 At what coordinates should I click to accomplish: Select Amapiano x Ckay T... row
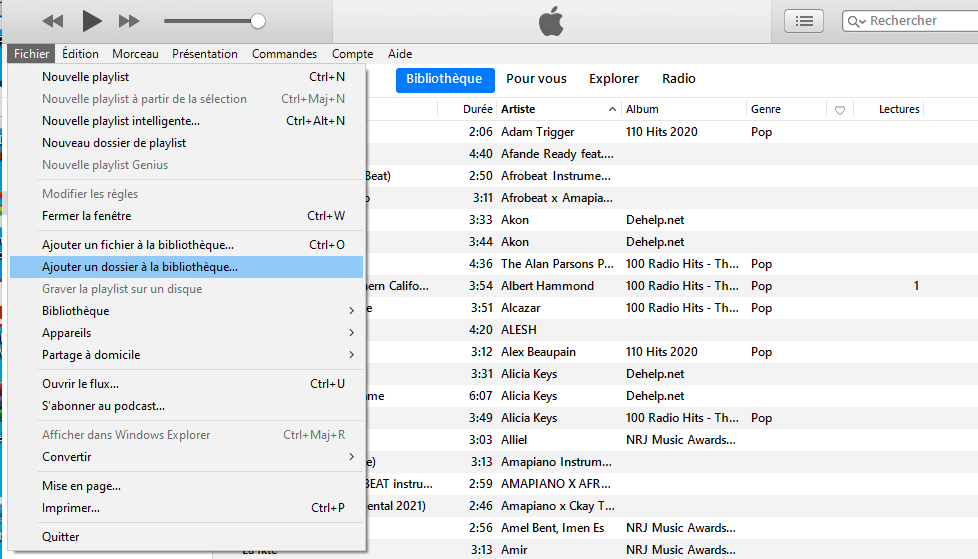672,506
